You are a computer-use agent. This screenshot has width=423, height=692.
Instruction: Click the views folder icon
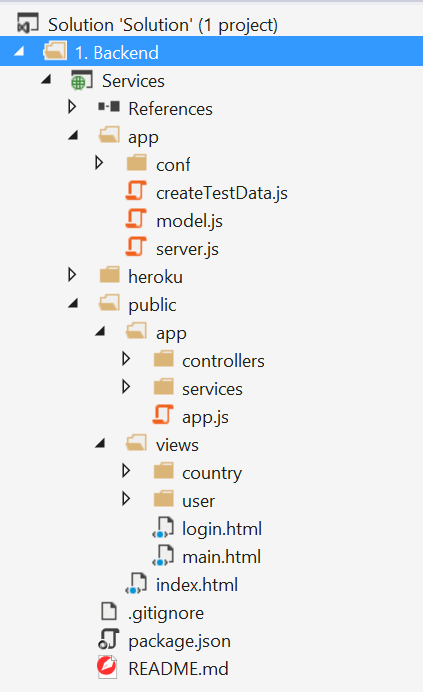pyautogui.click(x=136, y=443)
